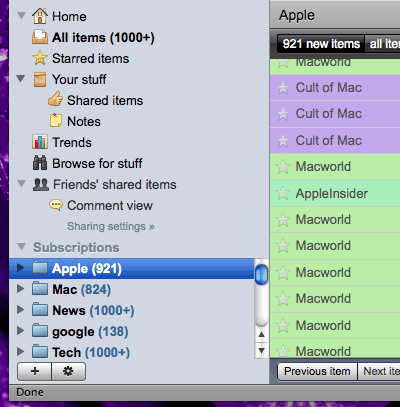Expand the News folder triangle

click(x=21, y=310)
